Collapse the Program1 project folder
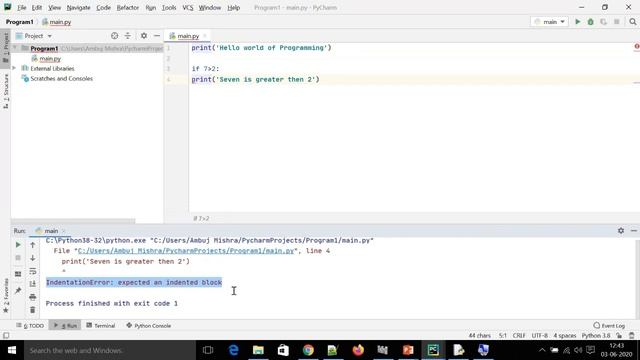Viewport: 640px width, 360px height. [15, 48]
